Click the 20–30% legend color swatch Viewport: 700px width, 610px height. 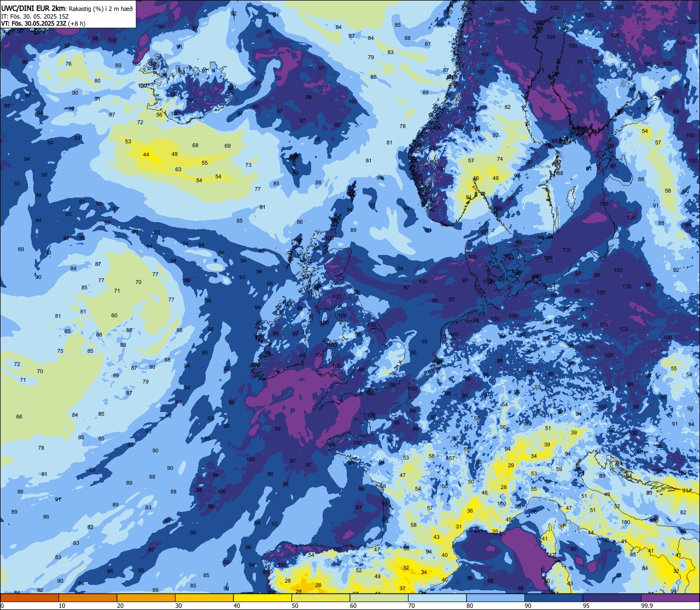click(146, 597)
